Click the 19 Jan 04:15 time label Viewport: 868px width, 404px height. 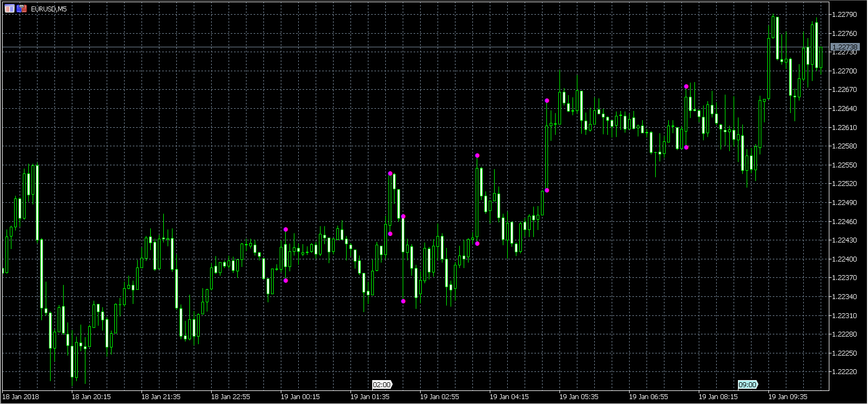pos(509,397)
